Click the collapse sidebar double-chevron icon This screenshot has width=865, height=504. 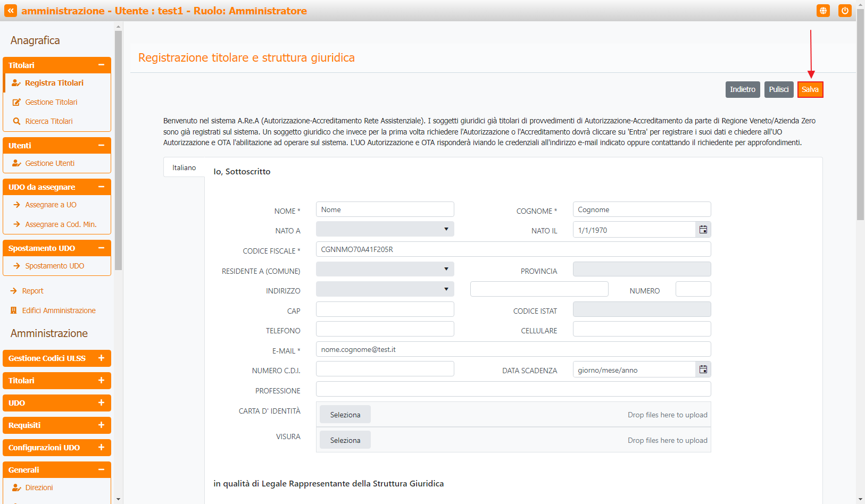point(11,11)
